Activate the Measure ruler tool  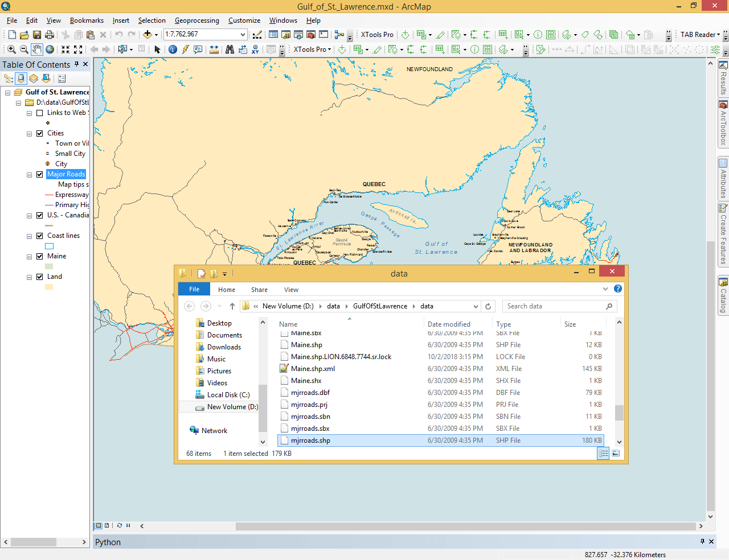pyautogui.click(x=214, y=50)
